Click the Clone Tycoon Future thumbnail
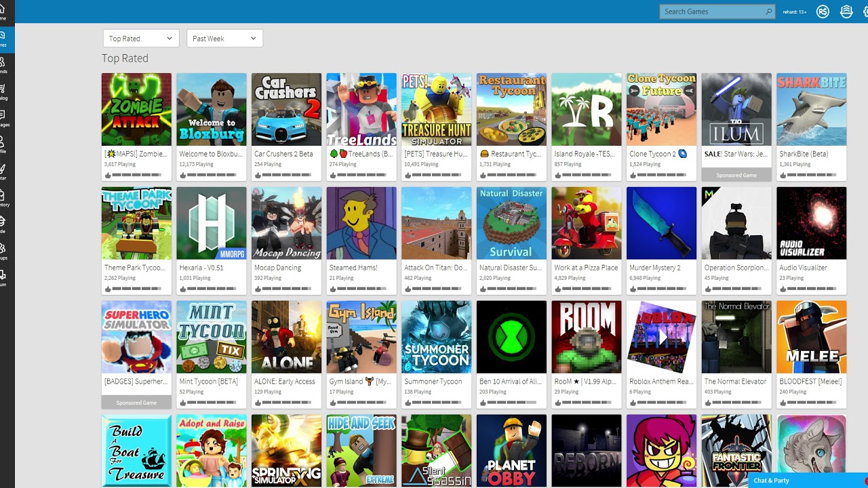Screen dimensions: 868x488 tap(661, 109)
